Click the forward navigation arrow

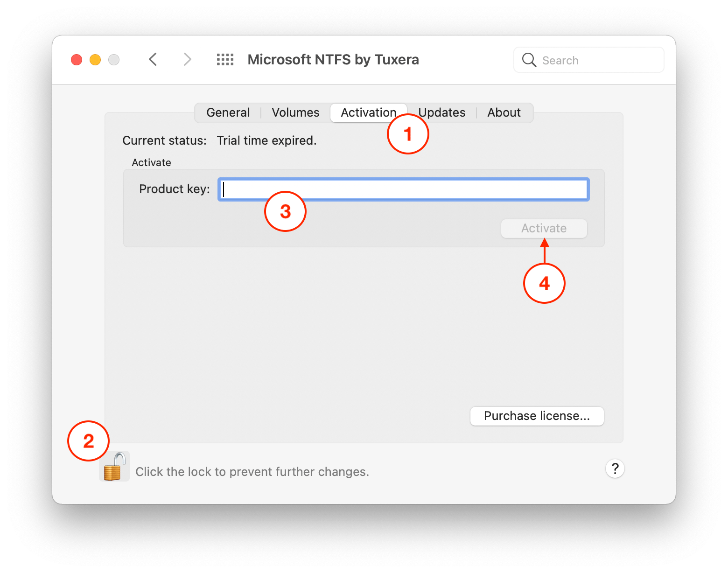tap(187, 60)
